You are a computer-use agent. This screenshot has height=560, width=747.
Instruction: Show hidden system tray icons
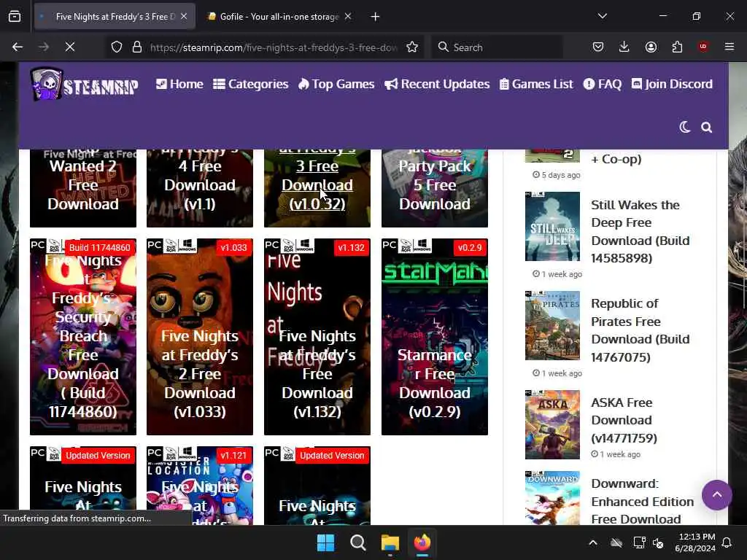(593, 542)
